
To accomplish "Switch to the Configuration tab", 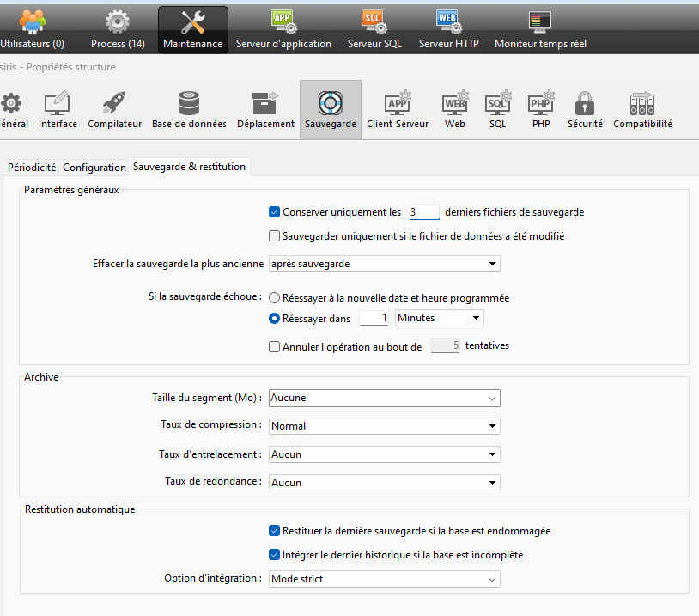I will point(94,168).
